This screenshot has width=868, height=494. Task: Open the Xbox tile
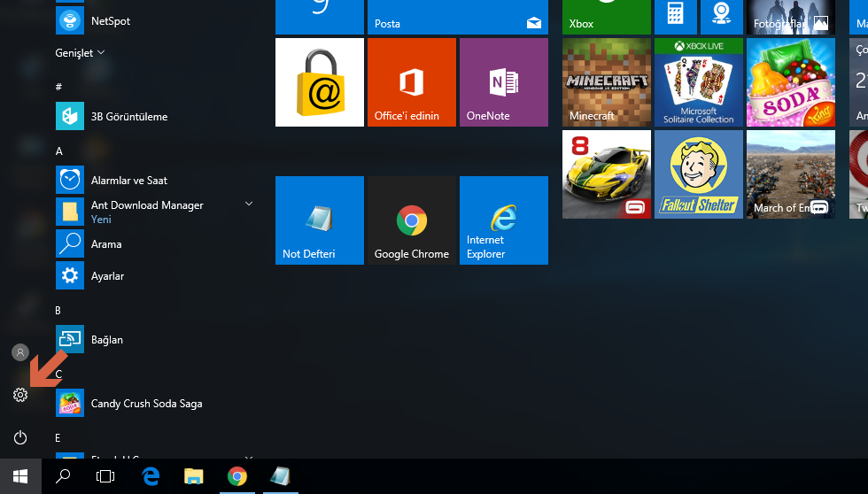pos(607,17)
